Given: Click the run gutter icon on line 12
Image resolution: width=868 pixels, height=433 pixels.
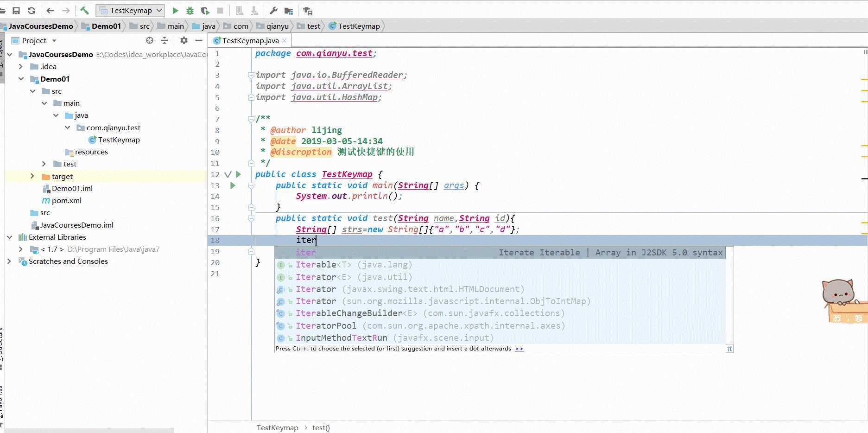Looking at the screenshot, I should [238, 174].
